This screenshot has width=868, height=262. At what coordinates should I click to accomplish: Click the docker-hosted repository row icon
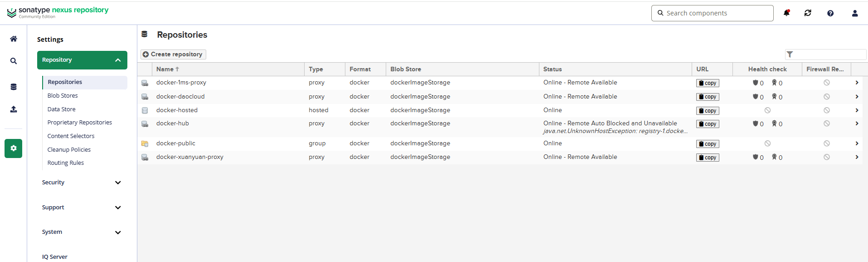click(145, 110)
